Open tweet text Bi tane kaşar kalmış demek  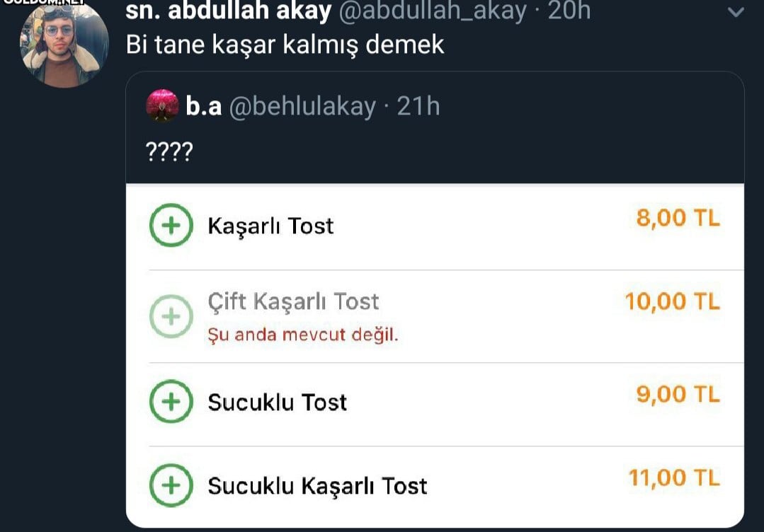(285, 45)
